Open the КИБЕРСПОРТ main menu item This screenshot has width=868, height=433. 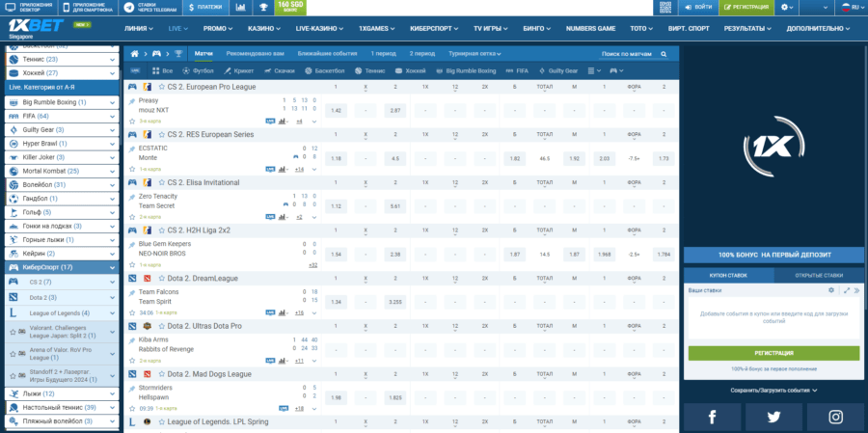(424, 29)
